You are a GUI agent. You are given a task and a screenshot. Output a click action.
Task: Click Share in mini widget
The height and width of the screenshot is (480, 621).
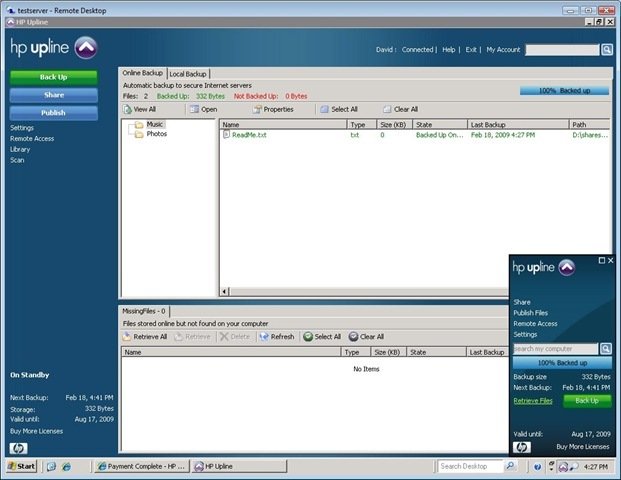[522, 302]
